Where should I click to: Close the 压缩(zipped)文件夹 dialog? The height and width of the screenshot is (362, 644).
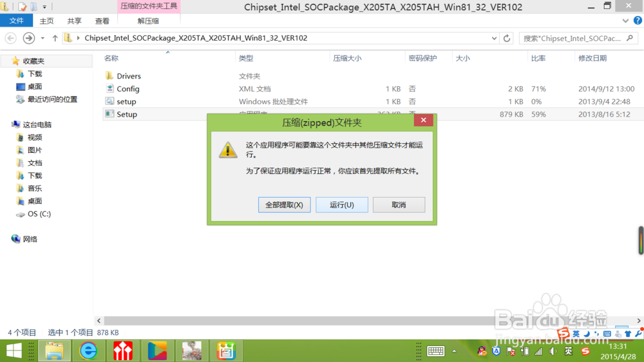[x=424, y=120]
